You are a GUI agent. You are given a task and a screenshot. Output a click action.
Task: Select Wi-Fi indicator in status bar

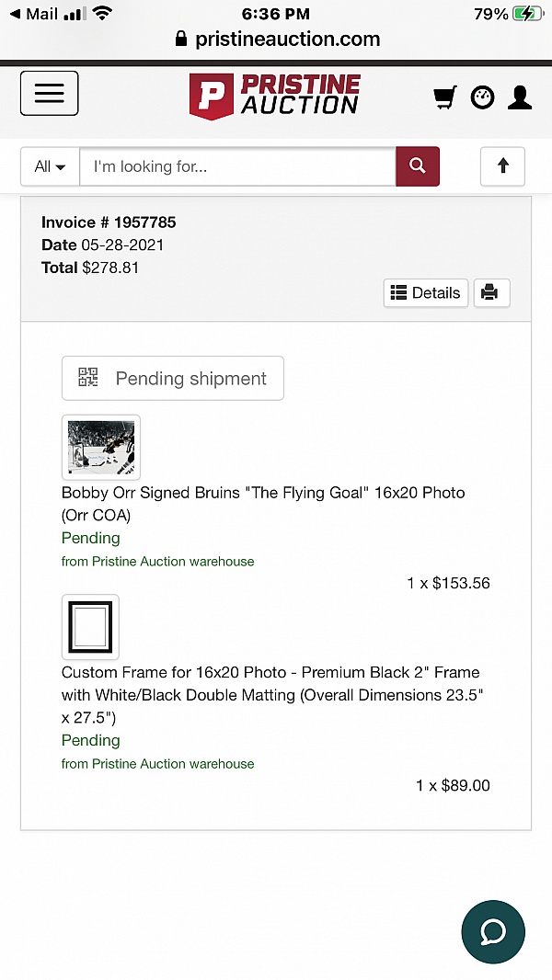pos(100,13)
